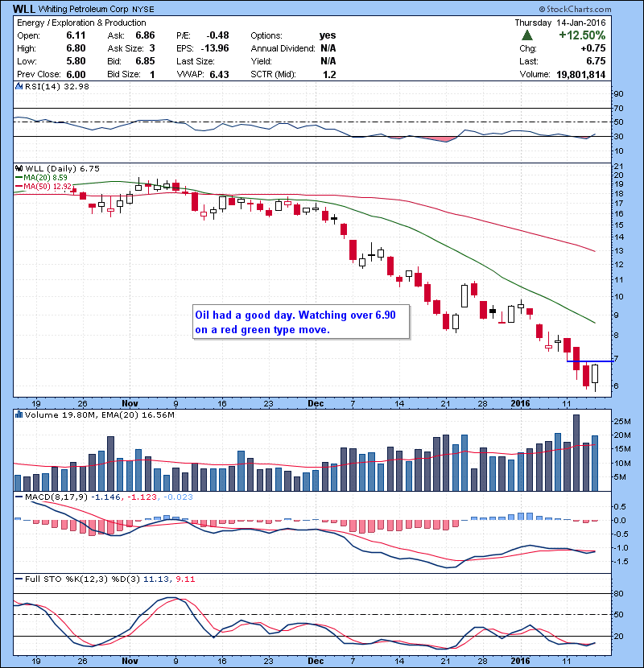Click the Volume 19.80M, EMA(20) 16.56M label
Viewport: 644px width, 668px height.
pyautogui.click(x=100, y=415)
